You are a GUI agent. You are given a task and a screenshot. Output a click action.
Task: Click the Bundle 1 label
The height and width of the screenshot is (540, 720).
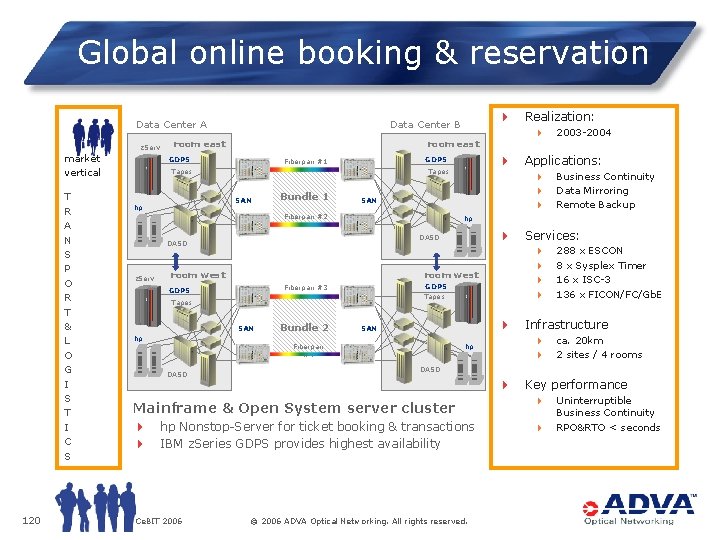tap(304, 197)
